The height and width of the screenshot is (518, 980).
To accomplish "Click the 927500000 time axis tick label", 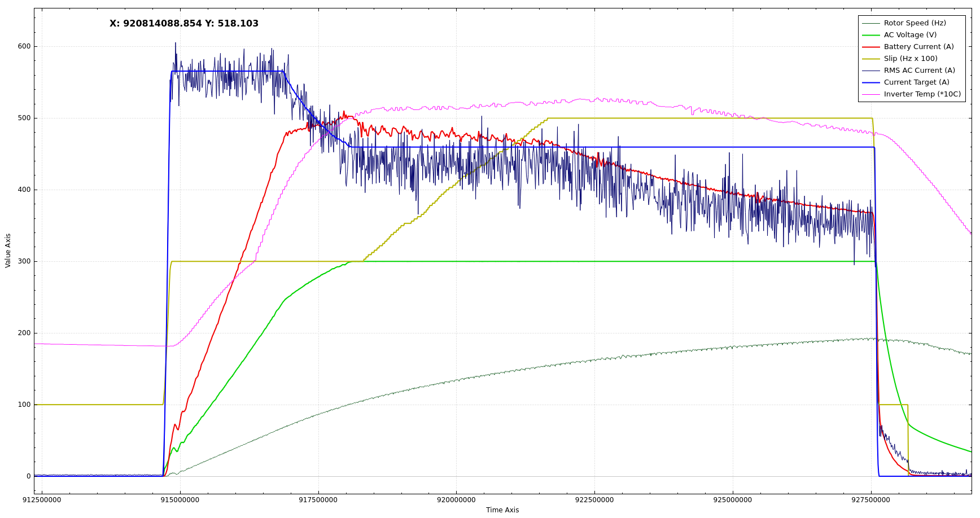I will coord(870,500).
